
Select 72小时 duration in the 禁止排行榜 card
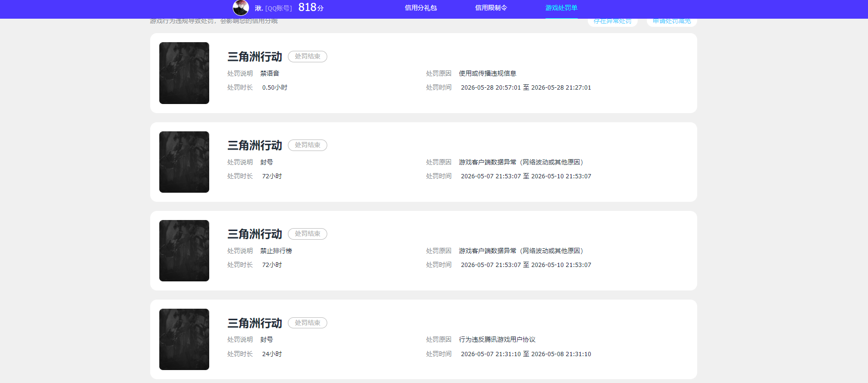[x=272, y=265]
